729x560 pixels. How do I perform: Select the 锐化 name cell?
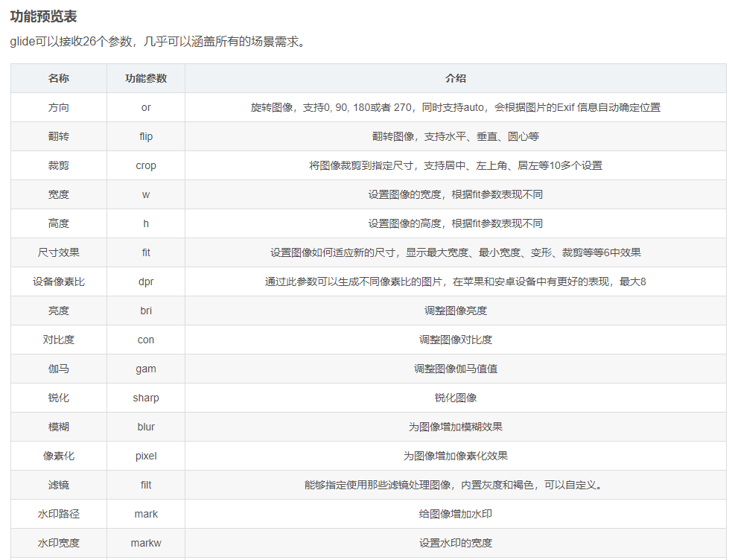[x=59, y=398]
